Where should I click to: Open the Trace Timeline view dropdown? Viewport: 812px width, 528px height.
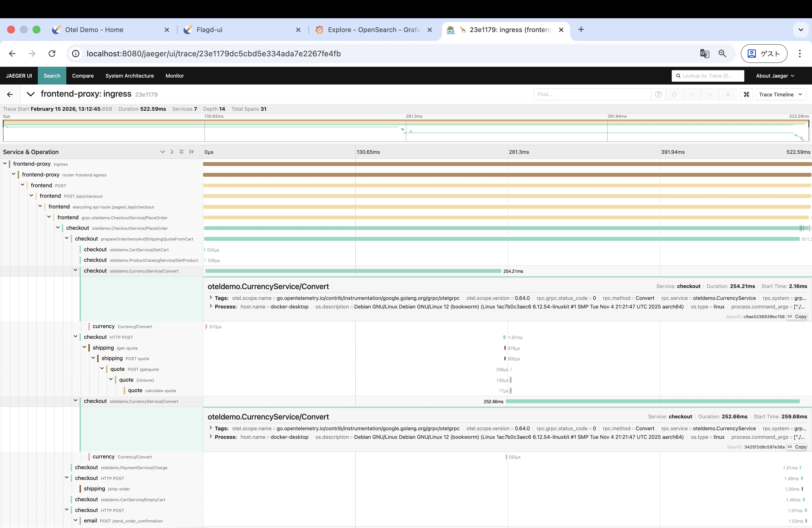780,94
